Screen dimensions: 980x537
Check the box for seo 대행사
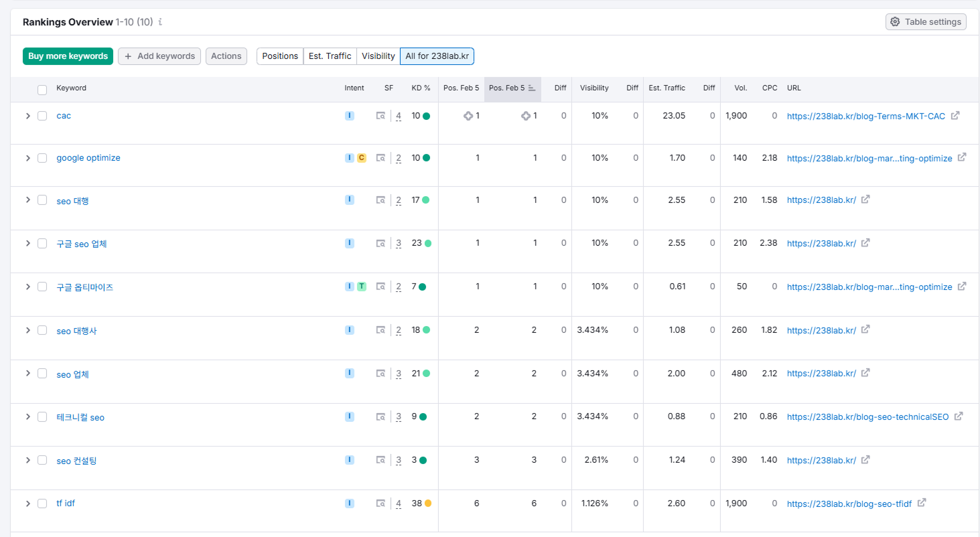[x=42, y=330]
